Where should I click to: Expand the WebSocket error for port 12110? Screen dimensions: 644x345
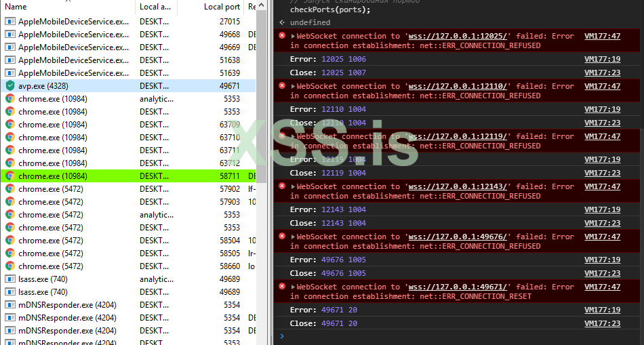(294, 86)
